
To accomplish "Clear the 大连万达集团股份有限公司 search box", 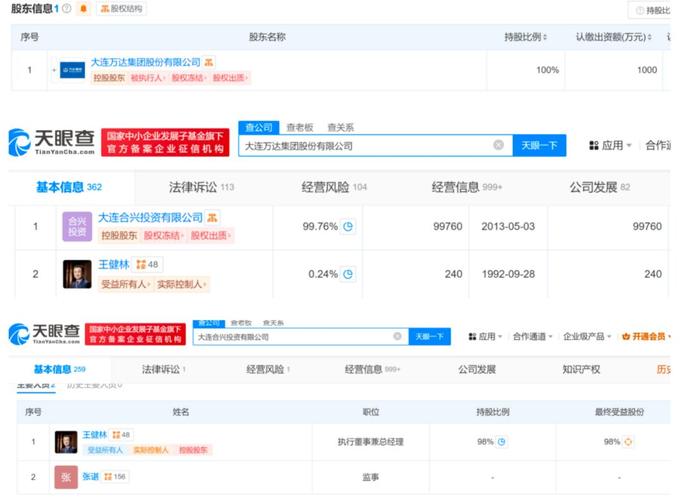I will pyautogui.click(x=498, y=145).
